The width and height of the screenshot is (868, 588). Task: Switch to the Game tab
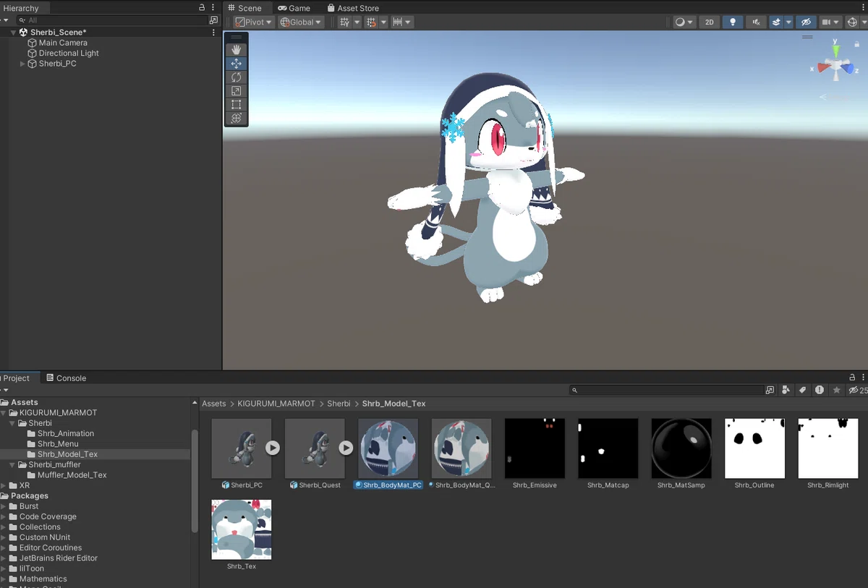pos(294,8)
